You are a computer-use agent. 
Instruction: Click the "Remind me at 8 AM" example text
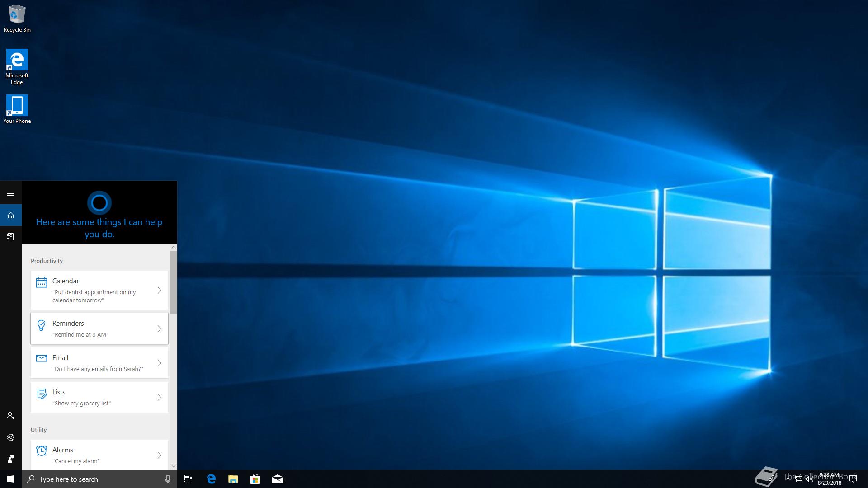80,335
